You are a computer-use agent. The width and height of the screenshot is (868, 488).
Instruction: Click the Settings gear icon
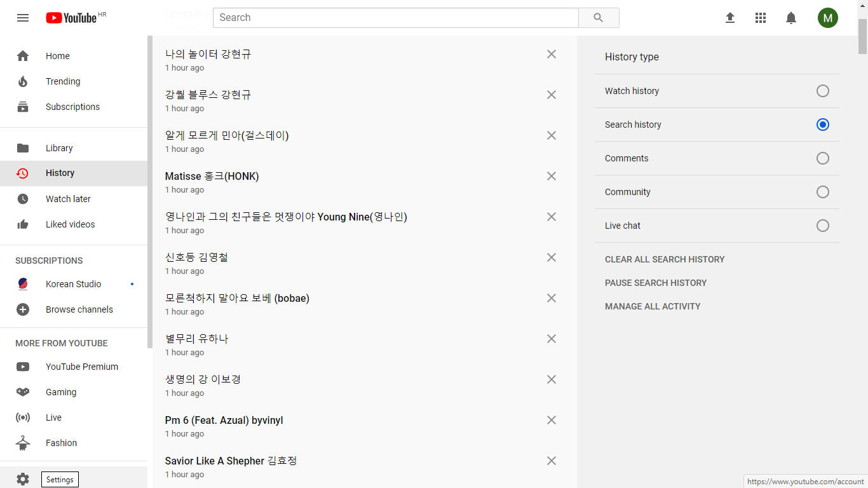point(23,480)
